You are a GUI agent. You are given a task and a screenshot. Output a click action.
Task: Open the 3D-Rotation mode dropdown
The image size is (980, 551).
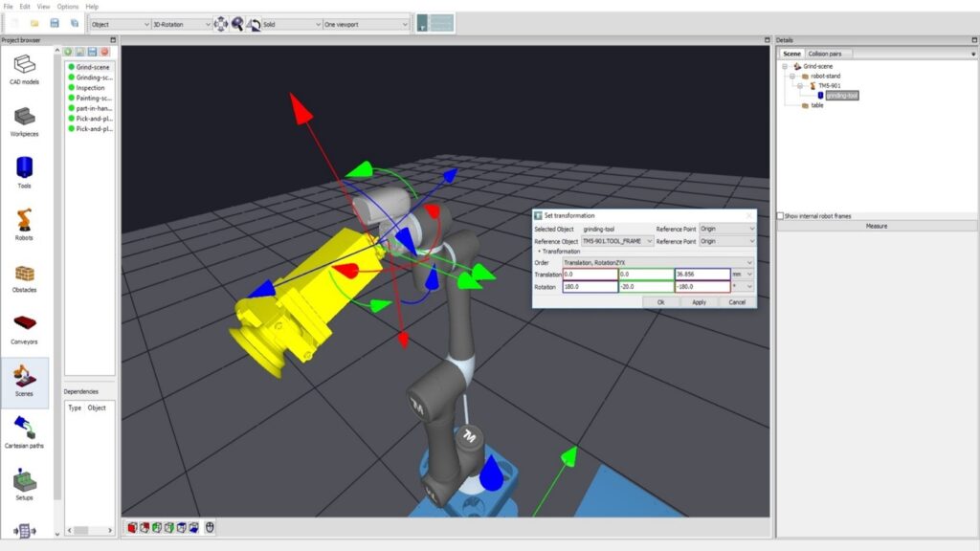(x=181, y=24)
